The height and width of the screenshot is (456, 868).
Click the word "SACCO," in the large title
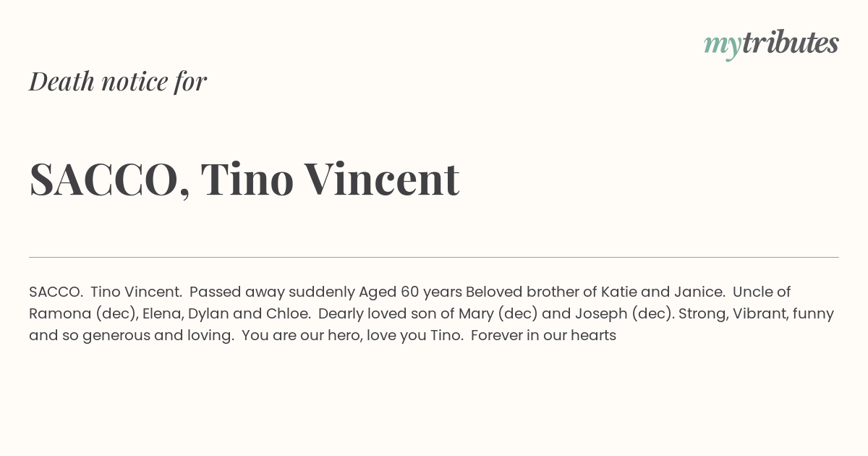[110, 180]
